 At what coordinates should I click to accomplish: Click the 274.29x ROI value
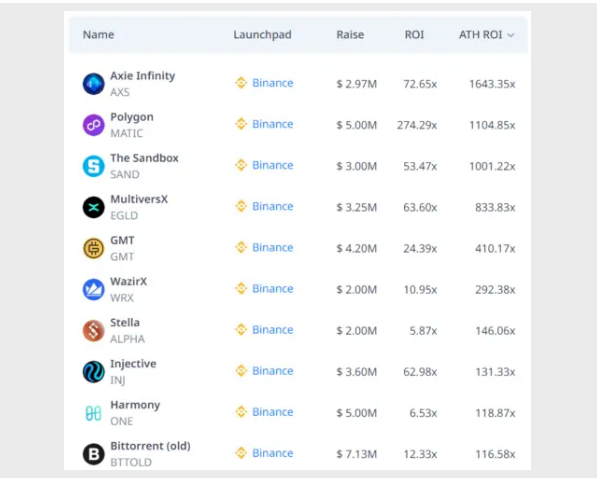point(417,125)
